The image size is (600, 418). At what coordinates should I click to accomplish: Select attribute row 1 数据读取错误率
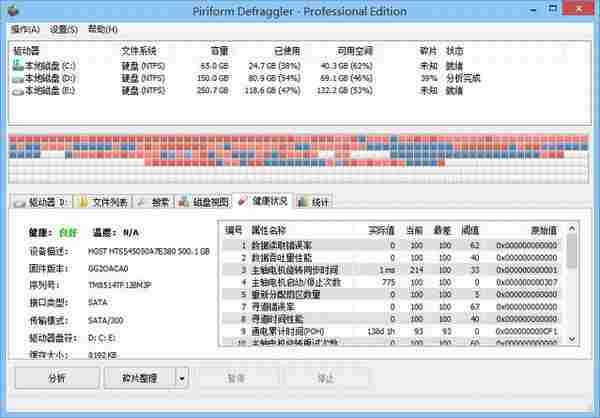point(393,245)
